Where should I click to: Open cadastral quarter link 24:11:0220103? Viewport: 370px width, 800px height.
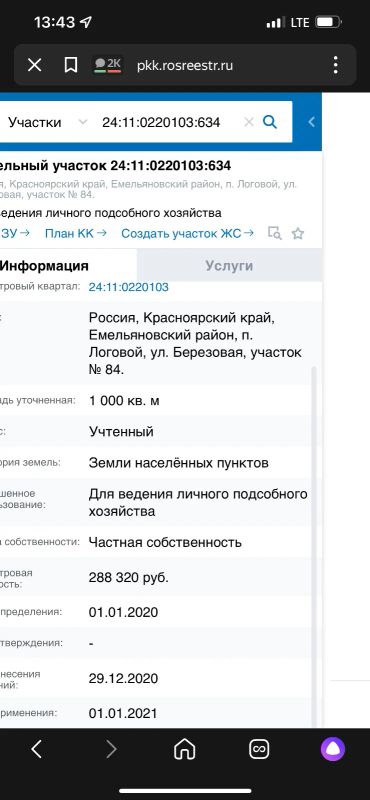129,287
